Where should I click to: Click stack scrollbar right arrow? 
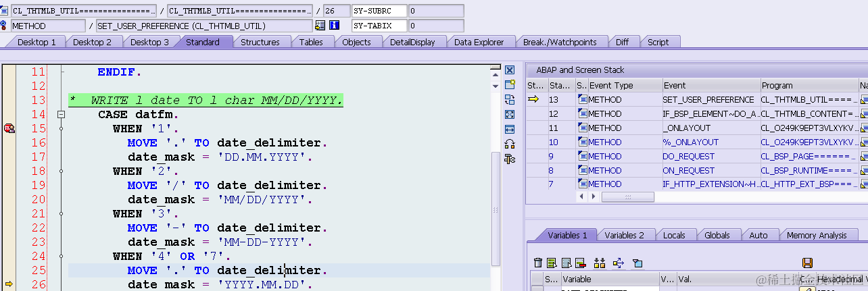594,196
